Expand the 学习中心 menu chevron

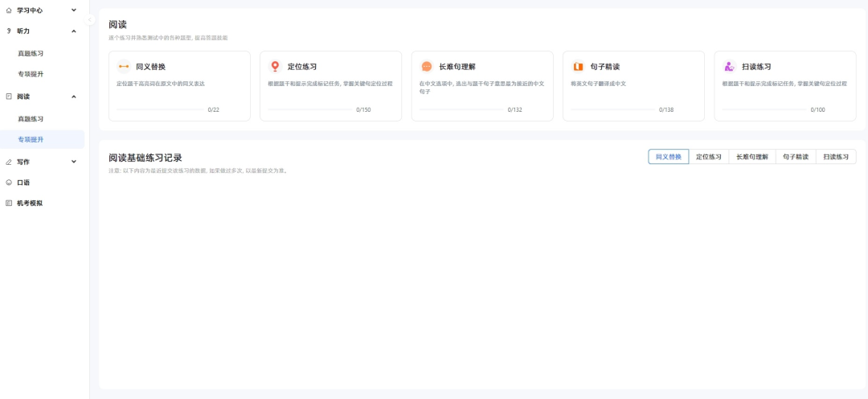pyautogui.click(x=74, y=10)
